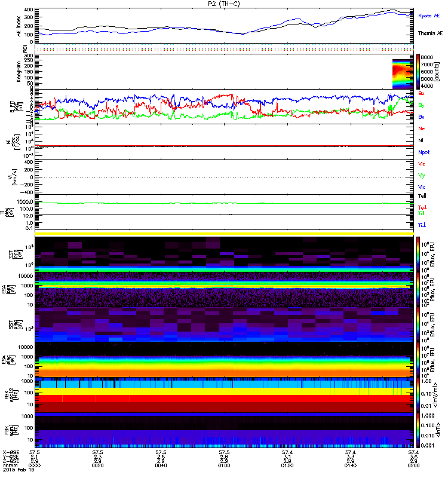The height and width of the screenshot is (478, 448).
Task: Click the blue Bx legend label
Action: (x=422, y=117)
